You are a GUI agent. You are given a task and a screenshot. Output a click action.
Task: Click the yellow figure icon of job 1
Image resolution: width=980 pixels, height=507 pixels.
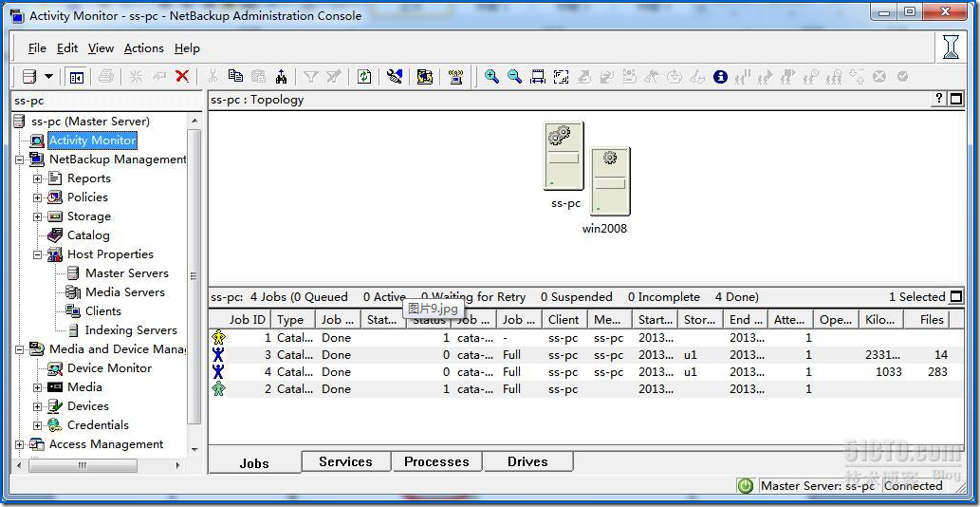218,338
